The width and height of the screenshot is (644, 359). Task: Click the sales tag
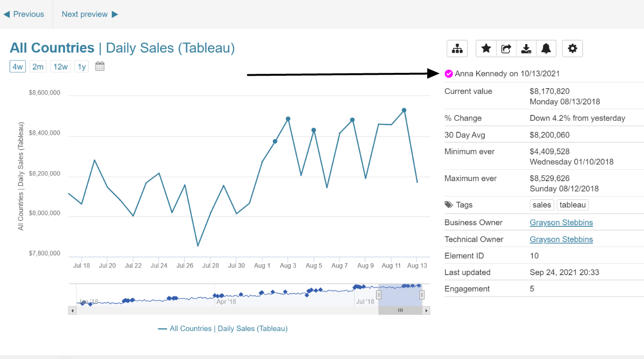542,205
